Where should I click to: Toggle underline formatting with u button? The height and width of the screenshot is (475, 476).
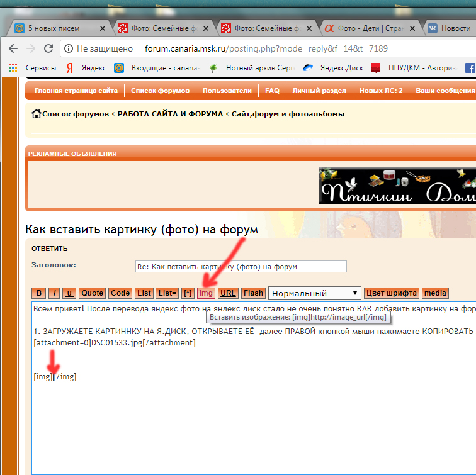click(x=69, y=293)
